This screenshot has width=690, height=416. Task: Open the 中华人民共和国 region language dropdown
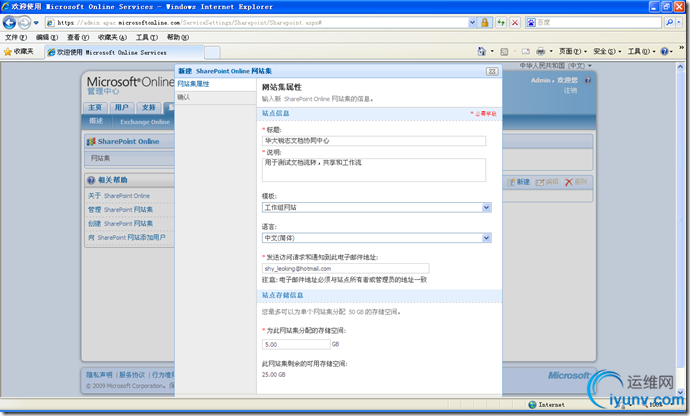tap(555, 66)
